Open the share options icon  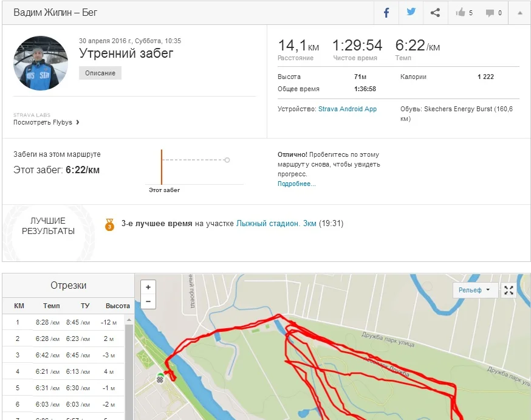[x=435, y=13]
